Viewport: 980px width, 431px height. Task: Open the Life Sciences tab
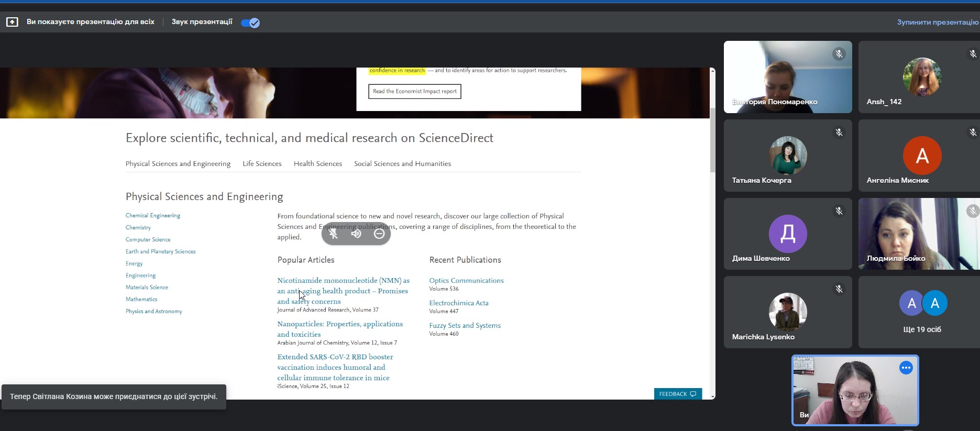pos(262,164)
